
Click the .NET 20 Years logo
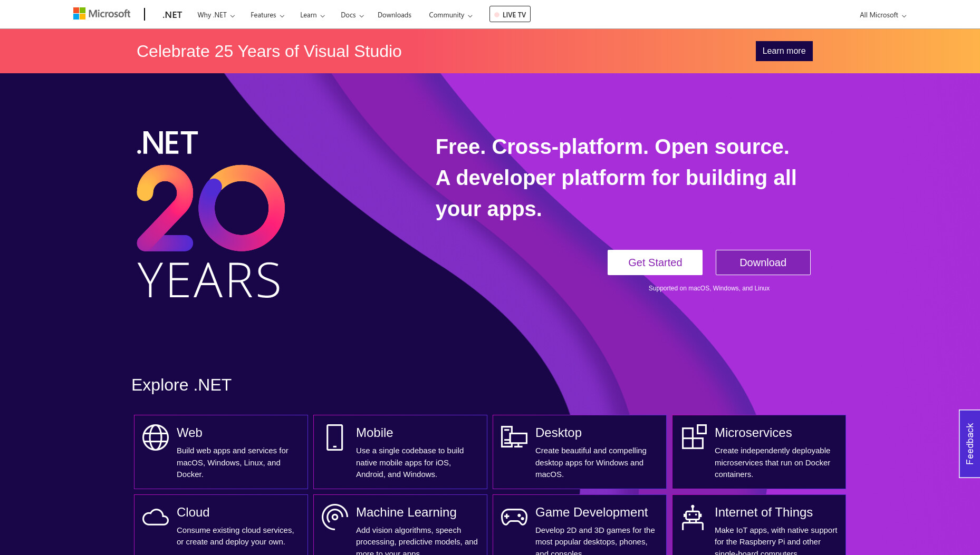tap(210, 215)
